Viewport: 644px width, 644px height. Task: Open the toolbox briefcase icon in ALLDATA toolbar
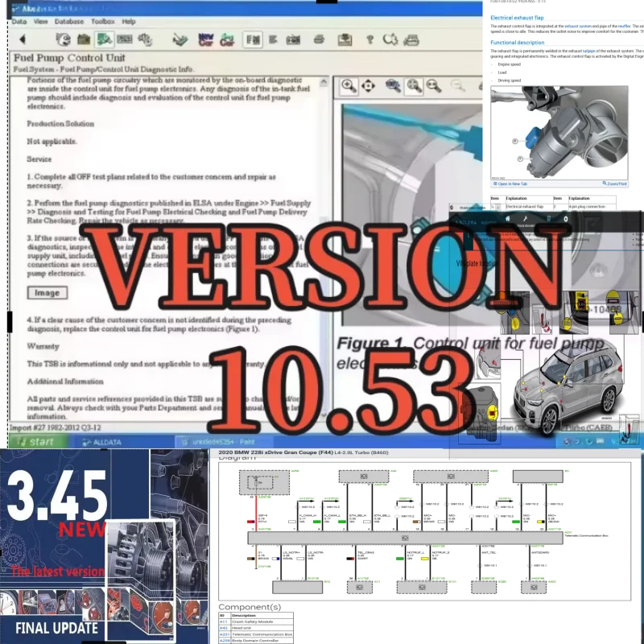(84, 39)
